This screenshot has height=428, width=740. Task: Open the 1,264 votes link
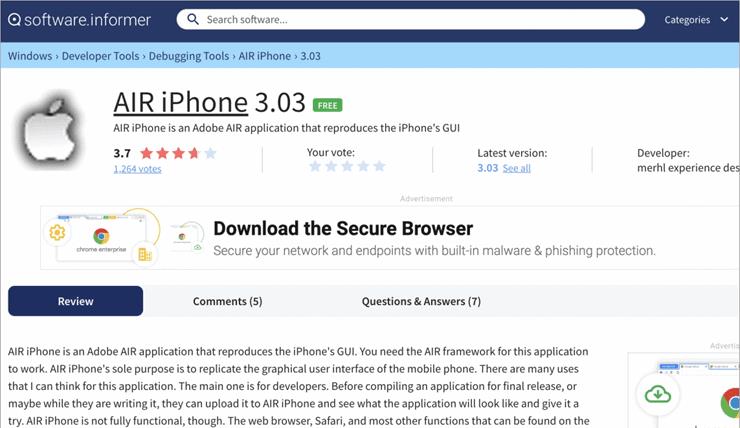[137, 169]
